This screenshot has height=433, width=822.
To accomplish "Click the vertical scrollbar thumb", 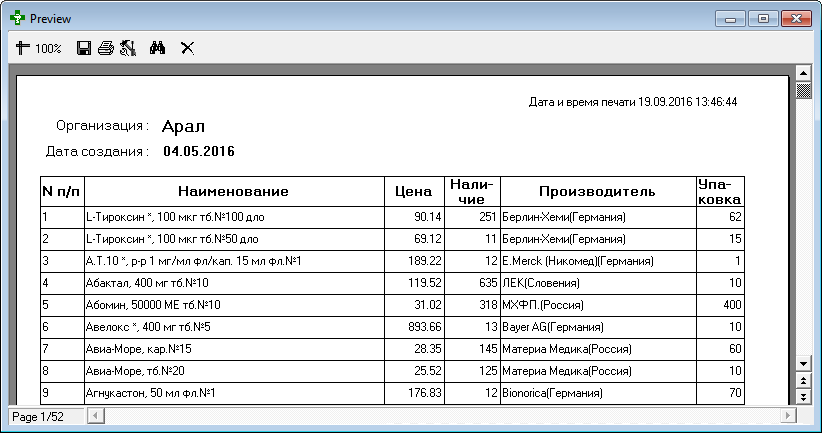I will (802, 90).
